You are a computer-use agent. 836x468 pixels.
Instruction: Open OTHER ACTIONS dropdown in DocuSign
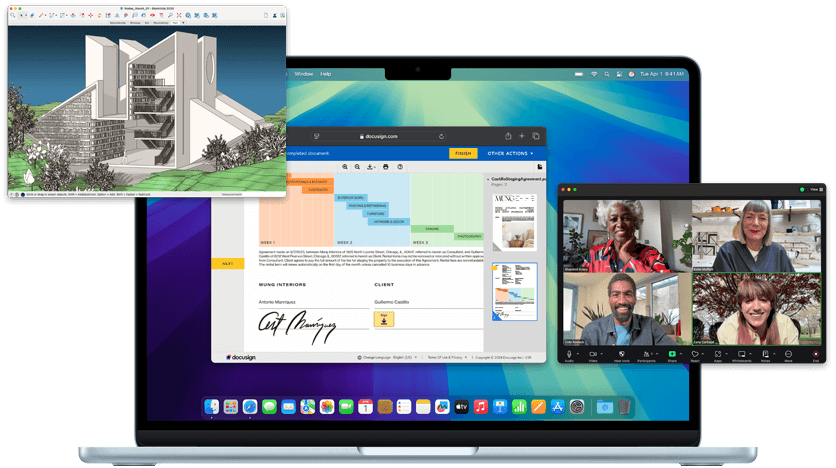click(x=510, y=154)
